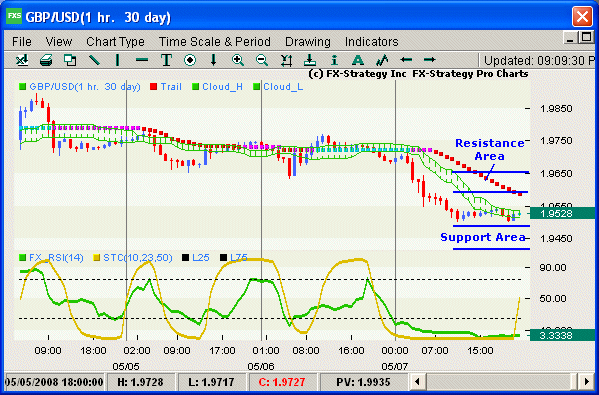
Task: Click the L75 legend label
Action: coord(239,257)
